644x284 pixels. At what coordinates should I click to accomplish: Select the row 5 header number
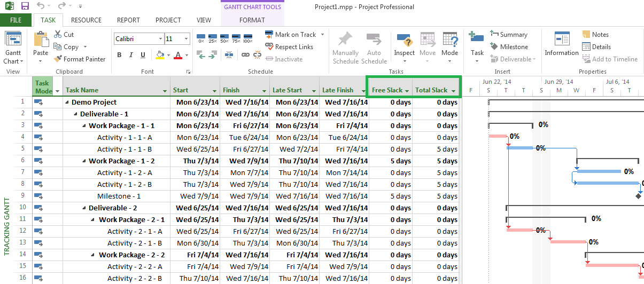pos(22,149)
